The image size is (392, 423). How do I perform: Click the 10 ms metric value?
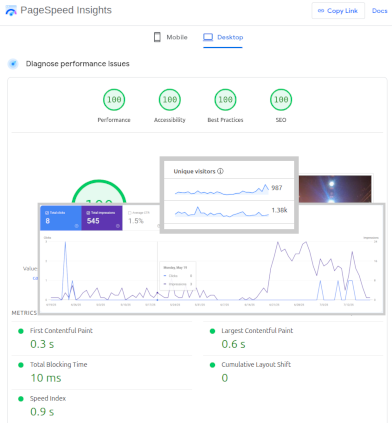tap(46, 378)
